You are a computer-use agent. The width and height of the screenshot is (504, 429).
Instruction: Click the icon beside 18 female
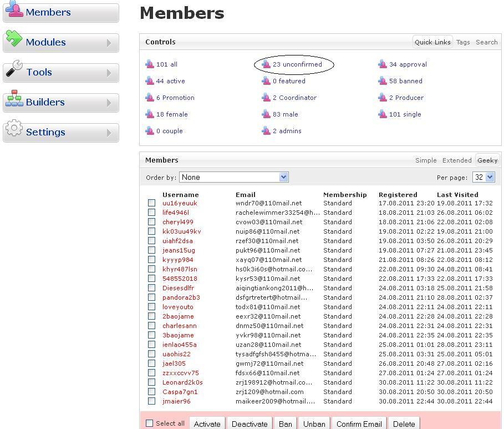(x=150, y=114)
